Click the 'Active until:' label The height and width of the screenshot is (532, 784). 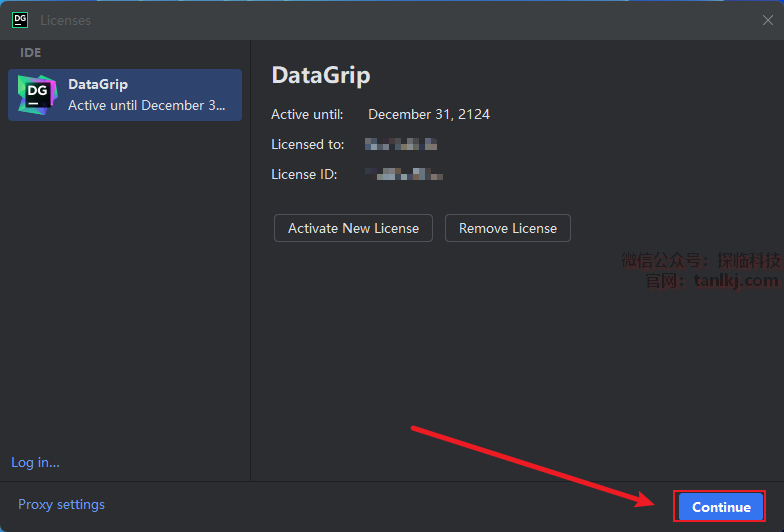(307, 114)
